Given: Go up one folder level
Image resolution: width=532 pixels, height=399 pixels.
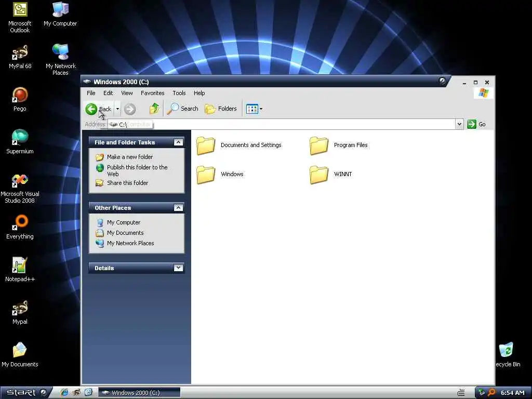Looking at the screenshot, I should 154,109.
